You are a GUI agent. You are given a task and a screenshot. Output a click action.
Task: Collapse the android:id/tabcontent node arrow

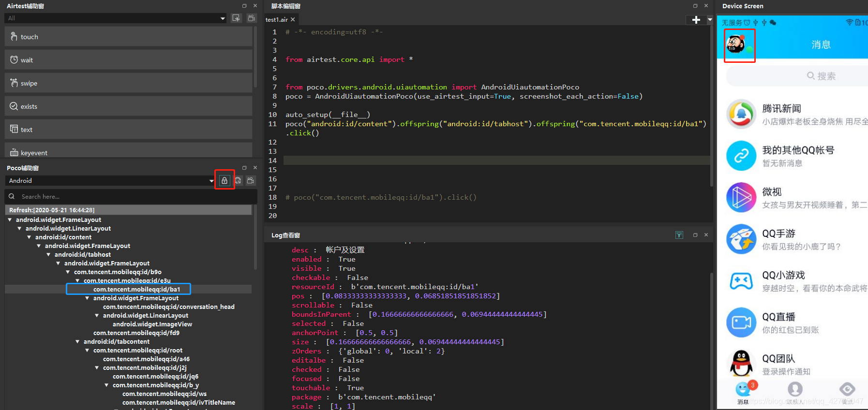(77, 341)
